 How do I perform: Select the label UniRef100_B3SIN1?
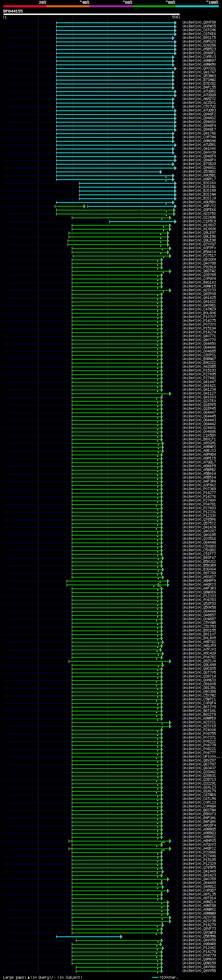click(x=199, y=187)
